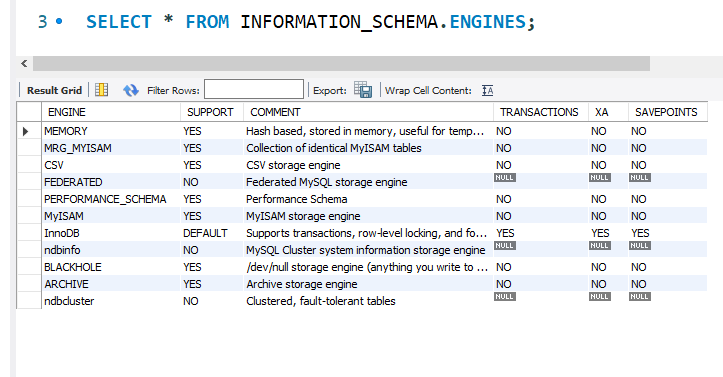Screen dimensions: 723x377
Task: Click 'Hash based, stored in memory' comment
Action: [x=368, y=131]
